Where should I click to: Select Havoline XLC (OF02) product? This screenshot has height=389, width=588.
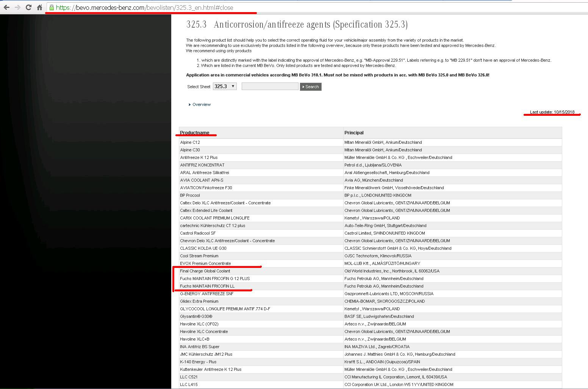click(x=199, y=324)
